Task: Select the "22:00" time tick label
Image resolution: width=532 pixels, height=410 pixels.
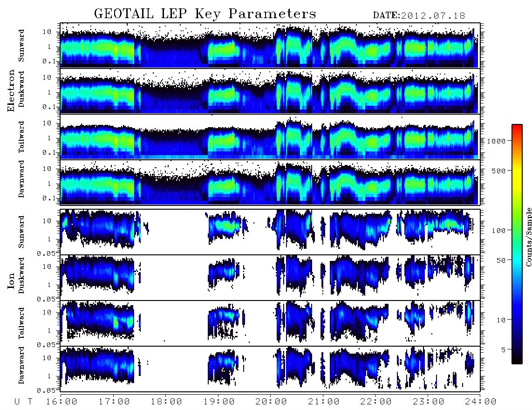Action: click(x=376, y=402)
